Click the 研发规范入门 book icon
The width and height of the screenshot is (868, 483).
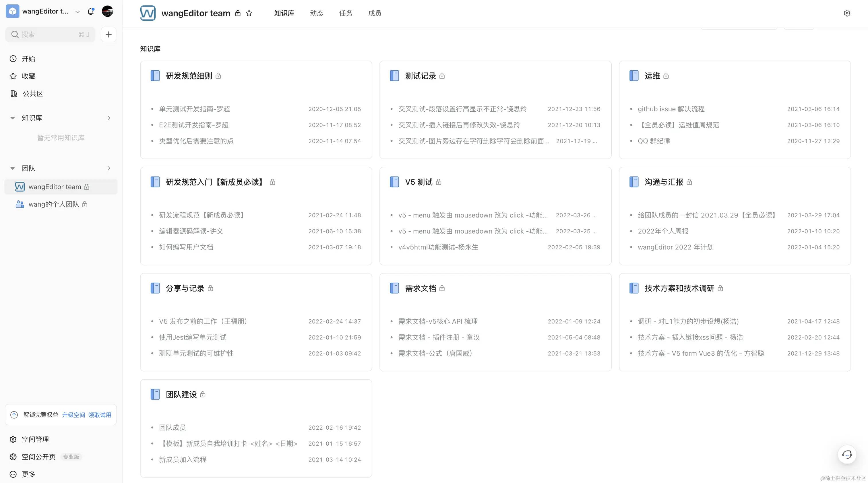coord(155,182)
